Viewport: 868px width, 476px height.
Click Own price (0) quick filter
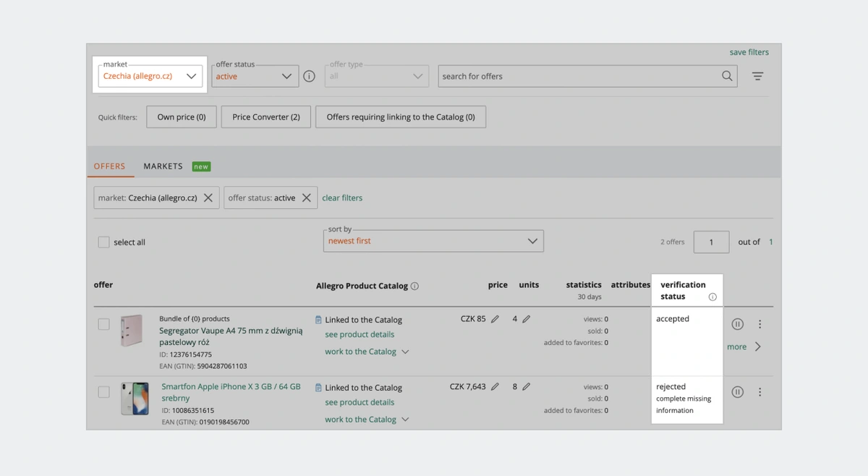click(182, 116)
